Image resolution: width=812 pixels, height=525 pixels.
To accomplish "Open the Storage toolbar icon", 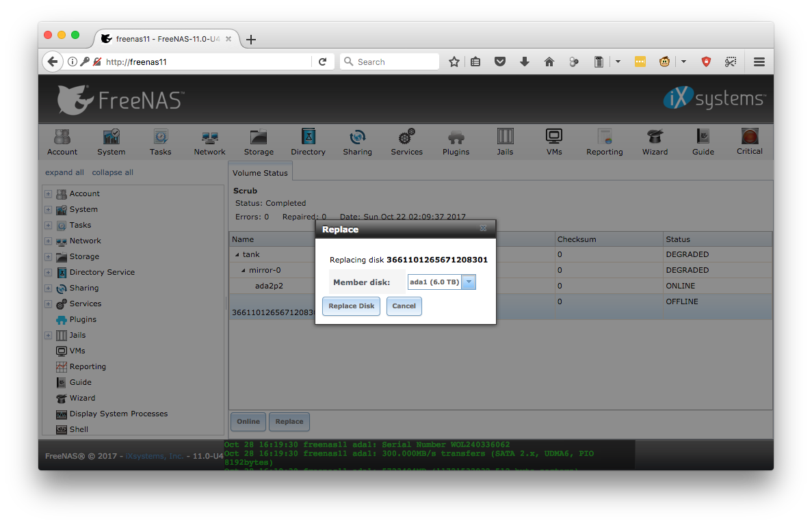I will coord(259,142).
